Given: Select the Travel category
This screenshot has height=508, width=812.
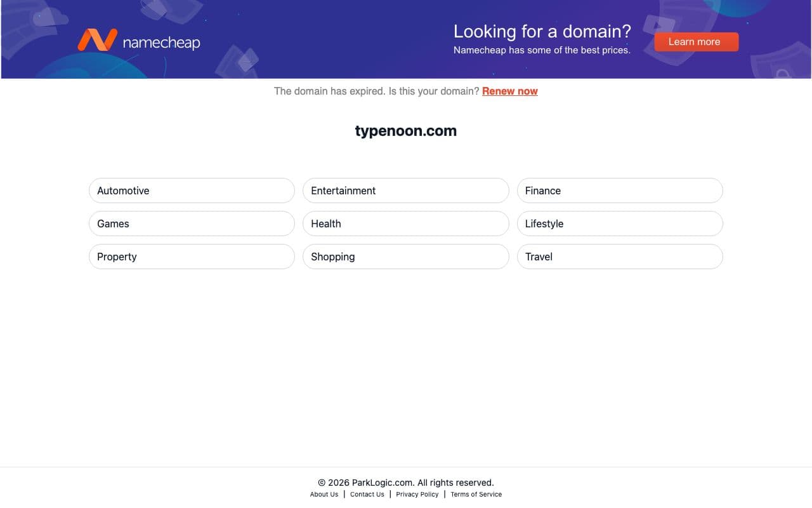Looking at the screenshot, I should click(620, 257).
